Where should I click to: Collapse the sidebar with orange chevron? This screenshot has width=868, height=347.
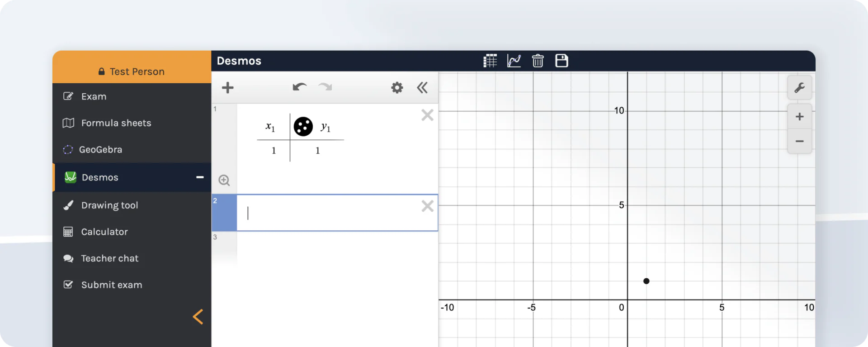(198, 317)
